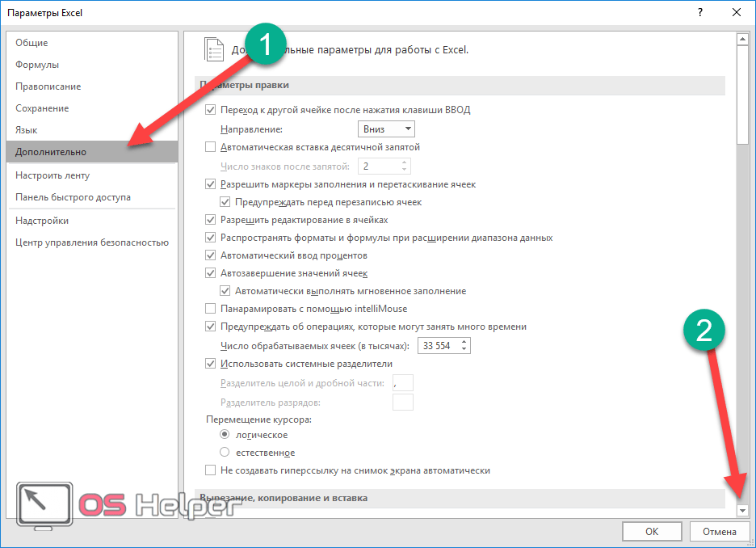The height and width of the screenshot is (548, 756).
Task: Open the Сохранение category
Action: click(x=92, y=108)
